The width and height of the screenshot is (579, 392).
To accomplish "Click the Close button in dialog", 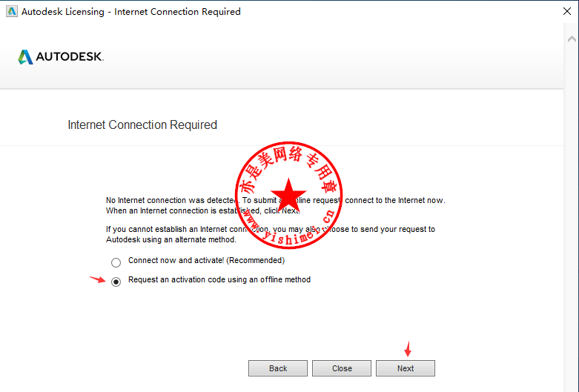I will 342,368.
